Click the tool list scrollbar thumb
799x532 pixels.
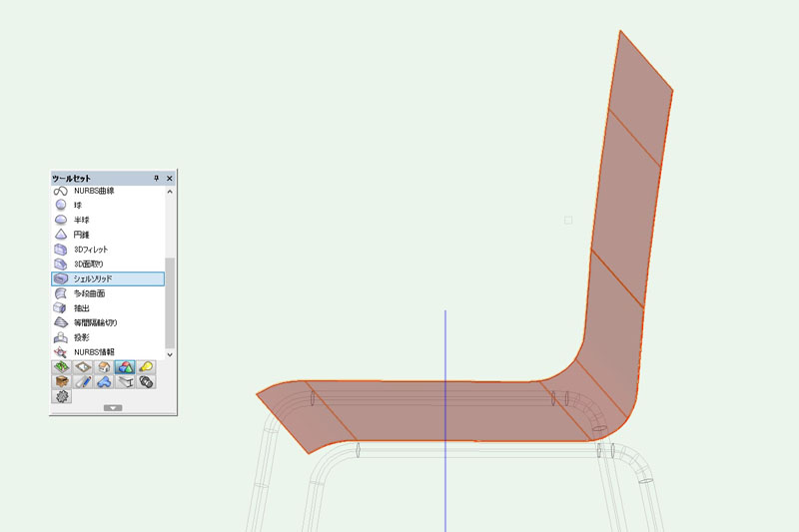tap(170, 302)
